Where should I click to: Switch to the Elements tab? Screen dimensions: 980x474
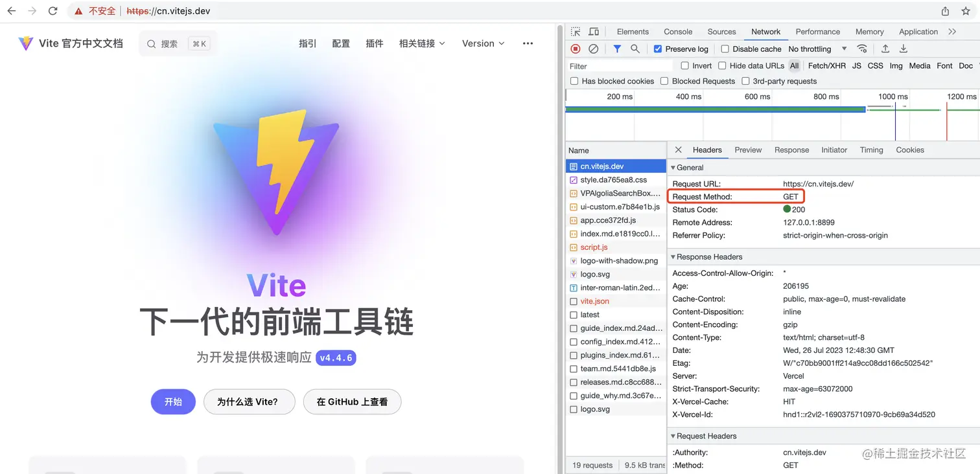click(633, 32)
